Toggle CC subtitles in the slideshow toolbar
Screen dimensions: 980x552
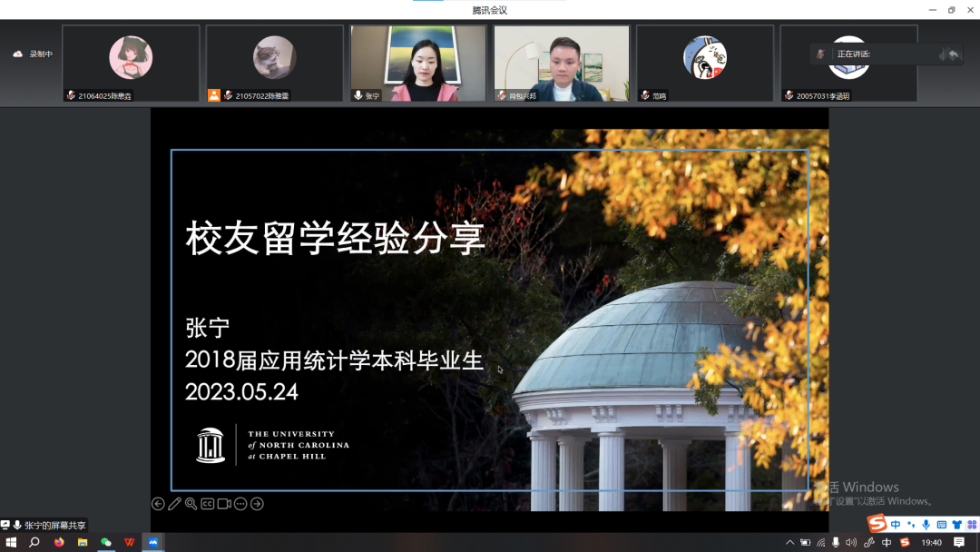coord(208,504)
